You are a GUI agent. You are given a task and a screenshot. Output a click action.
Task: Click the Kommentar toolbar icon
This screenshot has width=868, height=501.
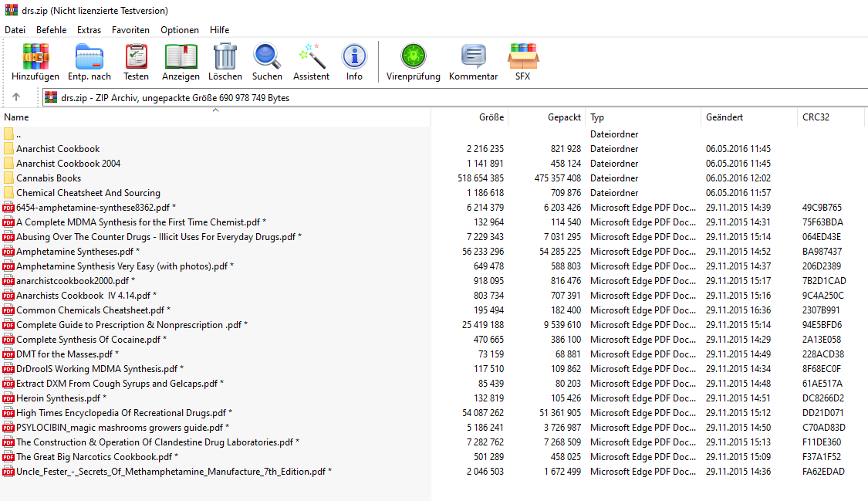473,56
